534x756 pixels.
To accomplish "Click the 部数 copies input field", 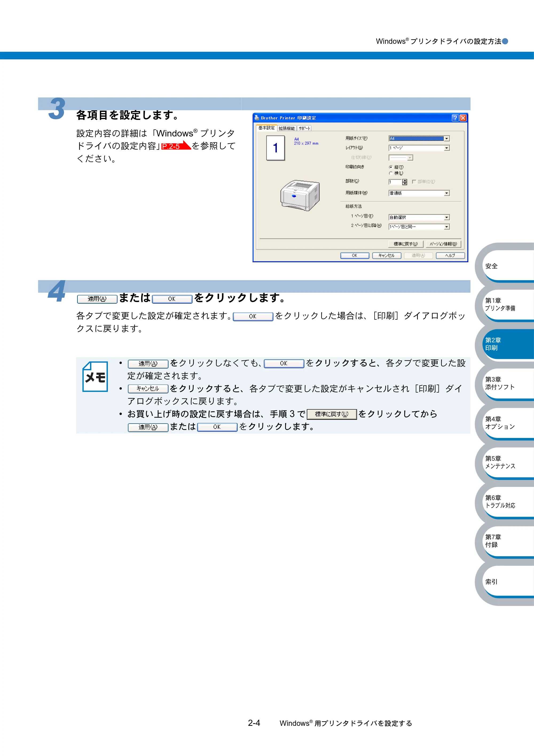I will 395,182.
